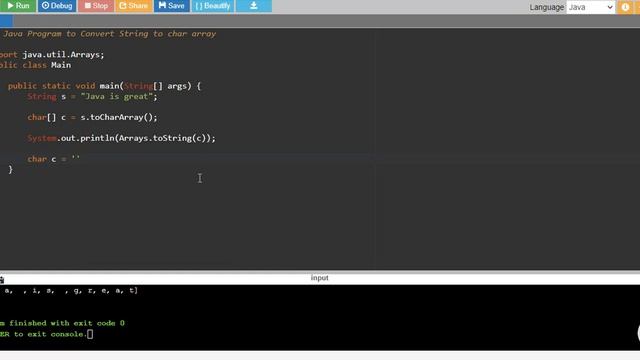Click the "Java is great" string literal
640x360 pixels.
[117, 96]
